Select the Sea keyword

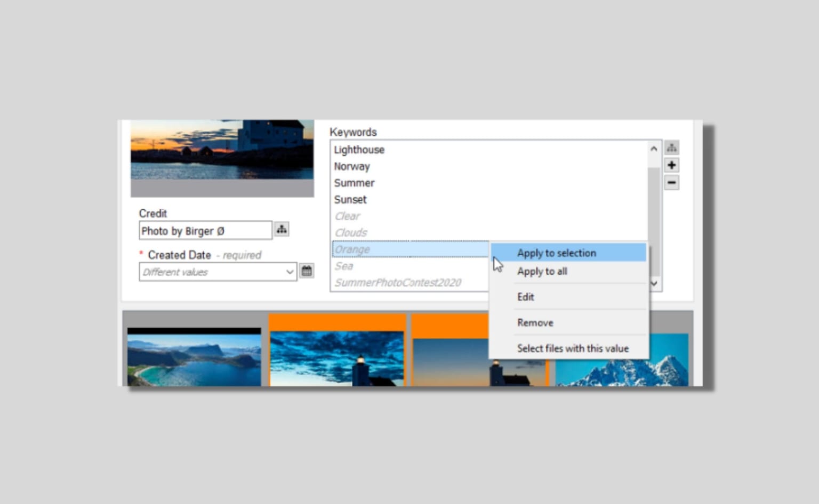[344, 266]
